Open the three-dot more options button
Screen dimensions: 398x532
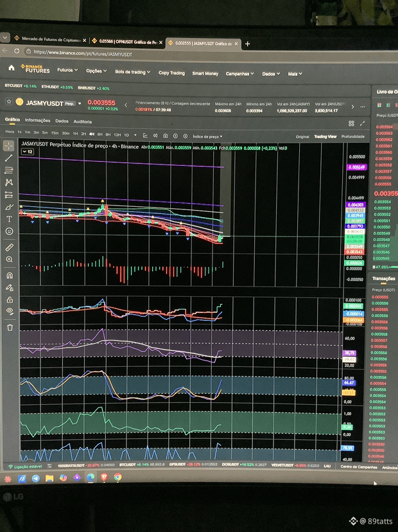pos(363,107)
